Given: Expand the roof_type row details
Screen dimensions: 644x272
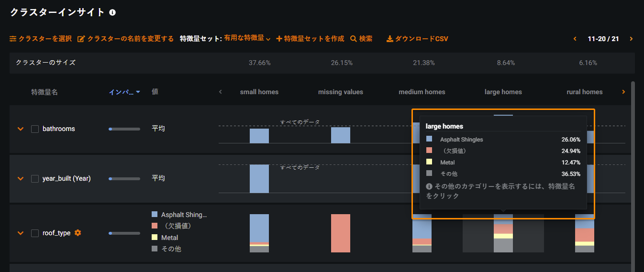Looking at the screenshot, I should pyautogui.click(x=21, y=233).
